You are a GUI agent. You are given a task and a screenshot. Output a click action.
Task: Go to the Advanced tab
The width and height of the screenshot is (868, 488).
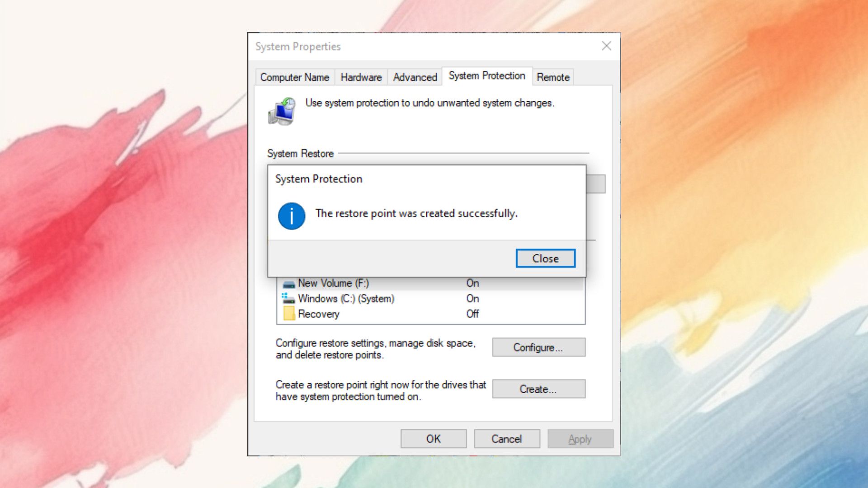[415, 77]
